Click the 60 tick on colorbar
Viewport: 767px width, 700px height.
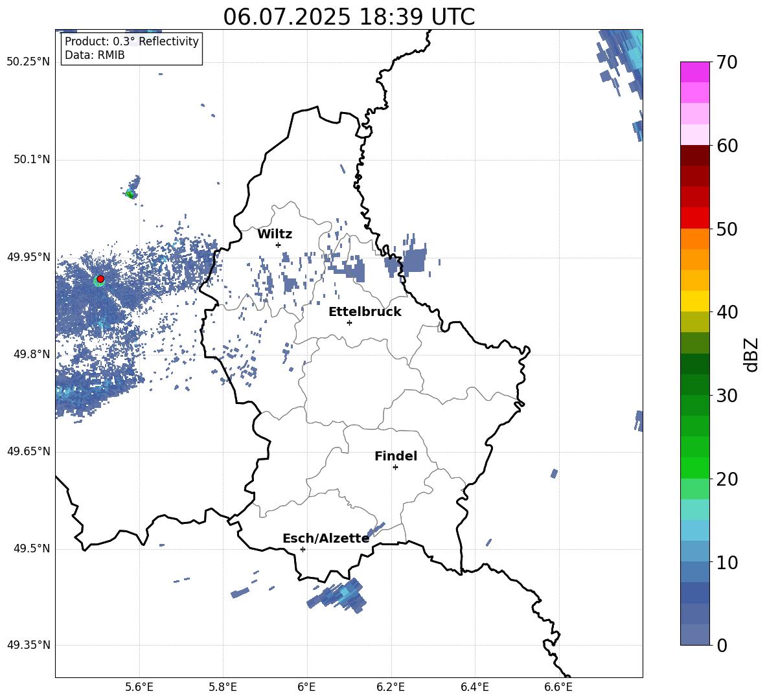[727, 146]
